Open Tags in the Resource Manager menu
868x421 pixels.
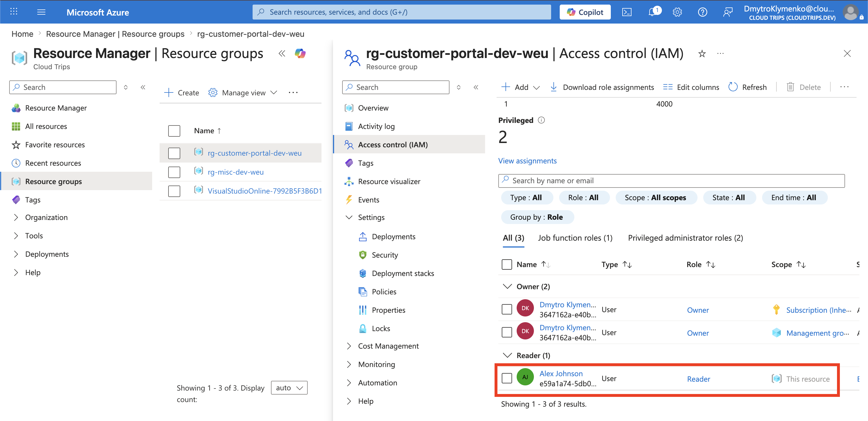[33, 200]
